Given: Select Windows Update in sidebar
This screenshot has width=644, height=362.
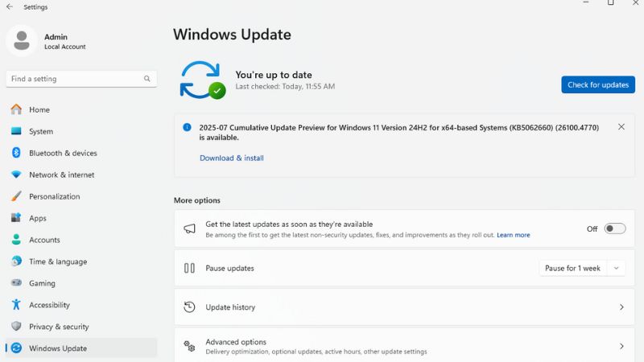Looking at the screenshot, I should [81, 348].
